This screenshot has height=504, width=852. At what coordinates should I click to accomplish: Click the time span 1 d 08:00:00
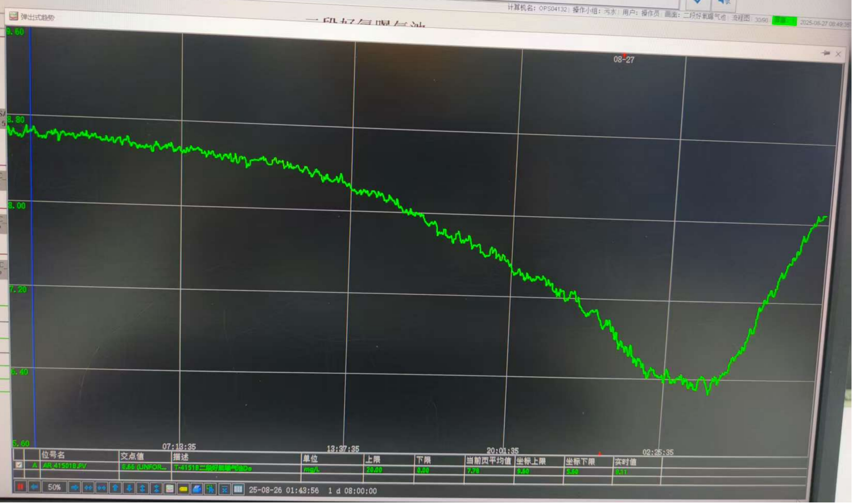click(x=352, y=491)
